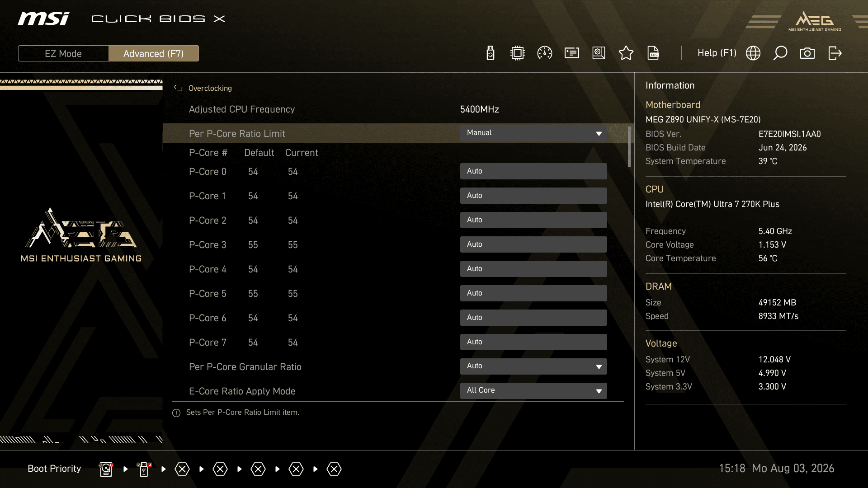Open Favorites star icon
Image resolution: width=868 pixels, height=488 pixels.
click(x=626, y=53)
